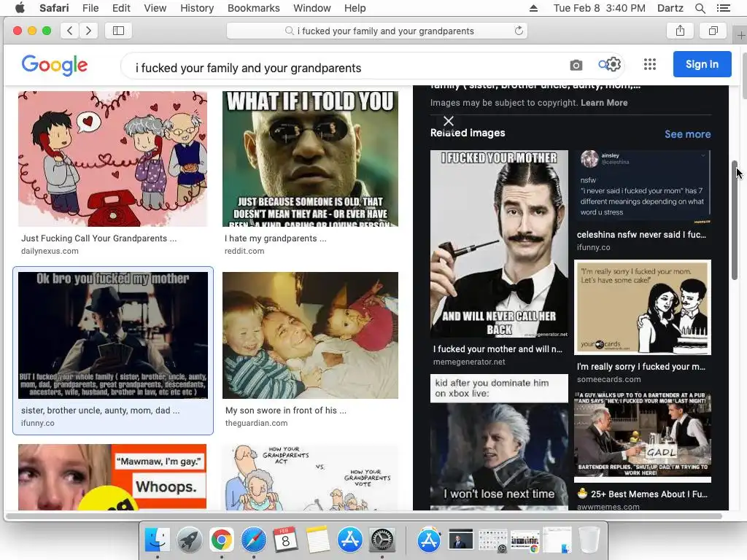Click the Google logo

tap(54, 65)
